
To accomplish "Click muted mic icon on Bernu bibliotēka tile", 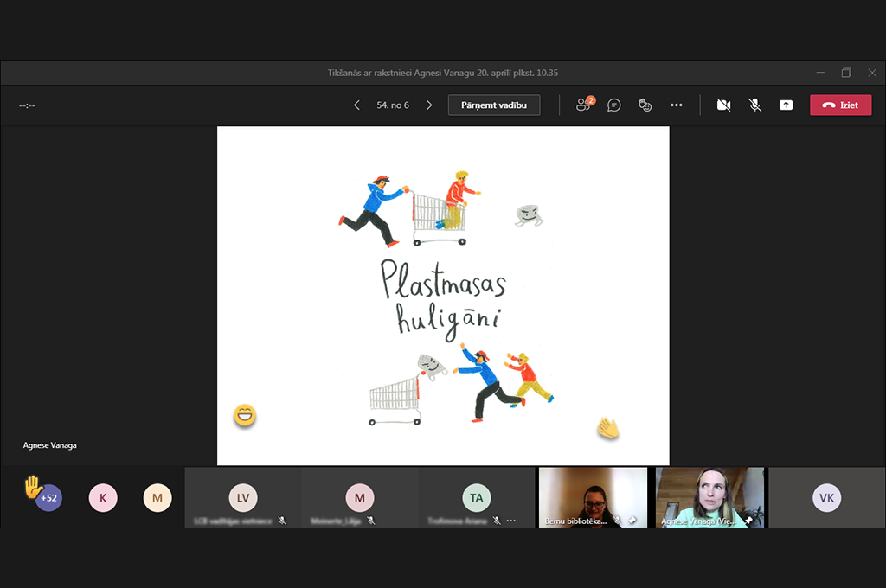I will [618, 521].
